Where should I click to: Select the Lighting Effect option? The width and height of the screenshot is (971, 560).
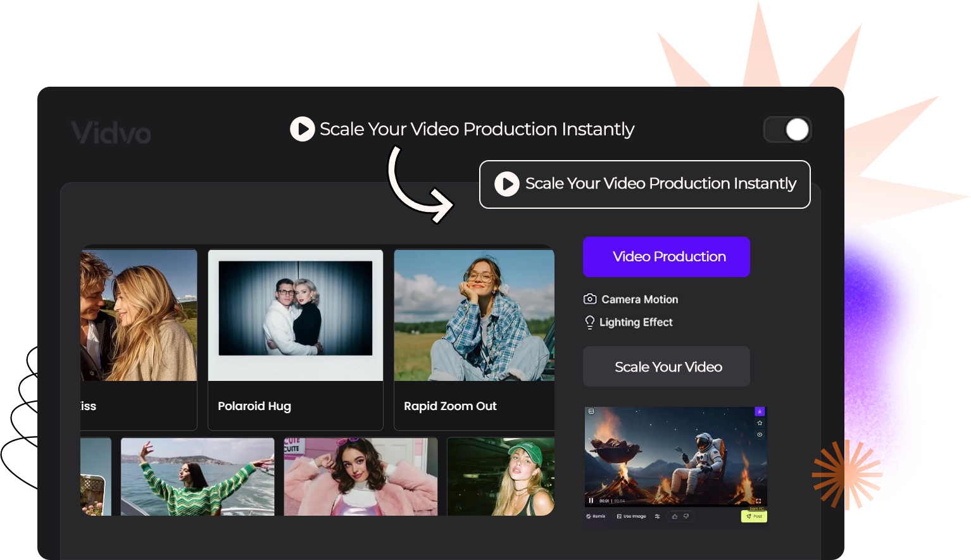tap(629, 322)
